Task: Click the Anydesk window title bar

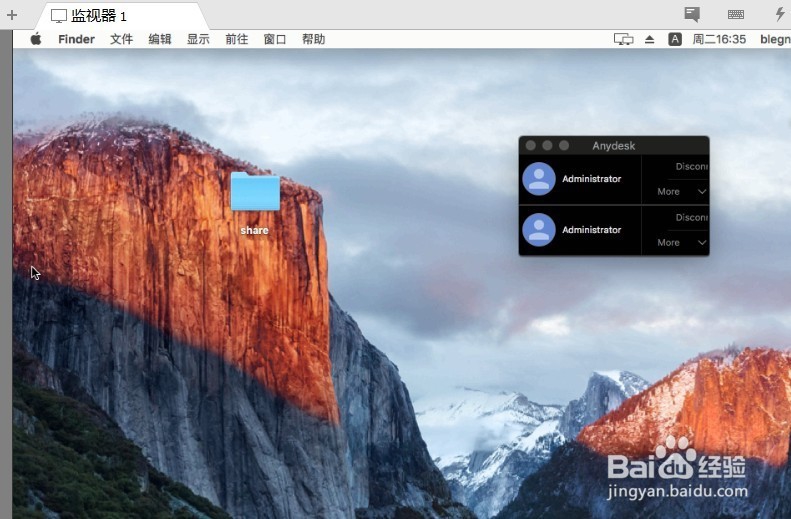Action: tap(614, 146)
